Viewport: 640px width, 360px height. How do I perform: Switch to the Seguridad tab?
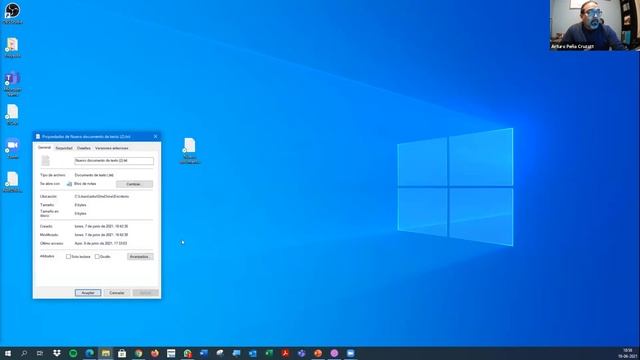click(x=64, y=148)
